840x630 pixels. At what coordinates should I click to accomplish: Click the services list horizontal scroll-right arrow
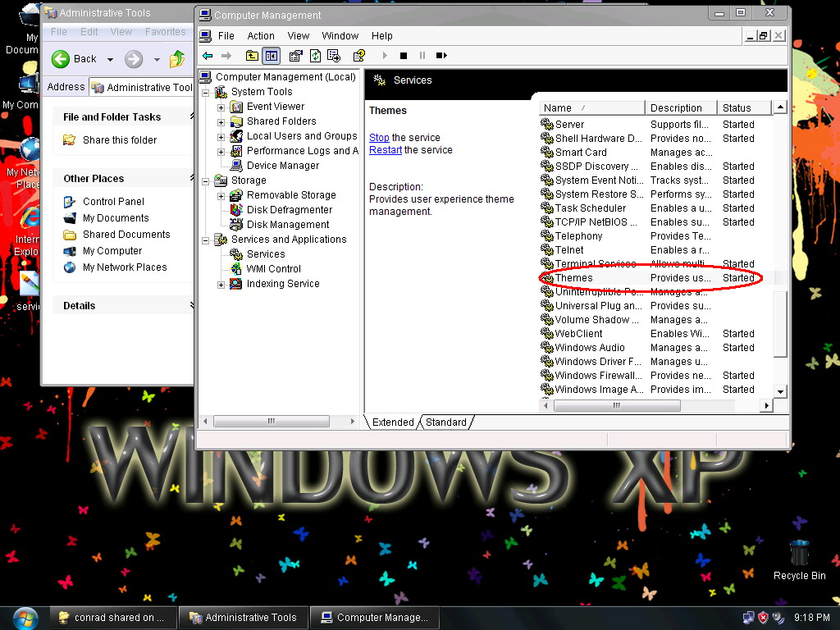pos(767,405)
